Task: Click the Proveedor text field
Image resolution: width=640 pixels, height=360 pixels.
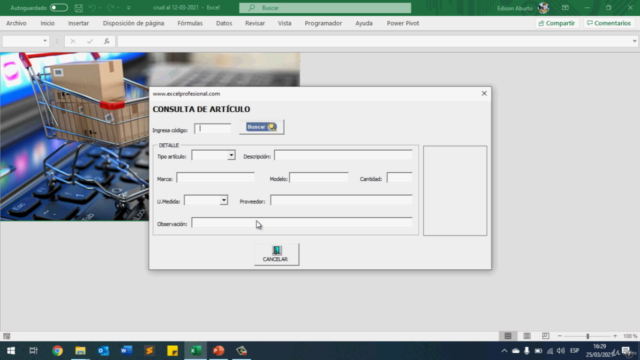Action: [341, 200]
